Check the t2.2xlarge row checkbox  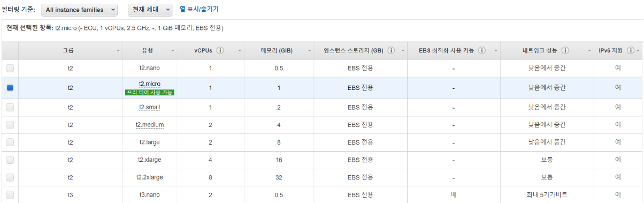click(x=10, y=177)
